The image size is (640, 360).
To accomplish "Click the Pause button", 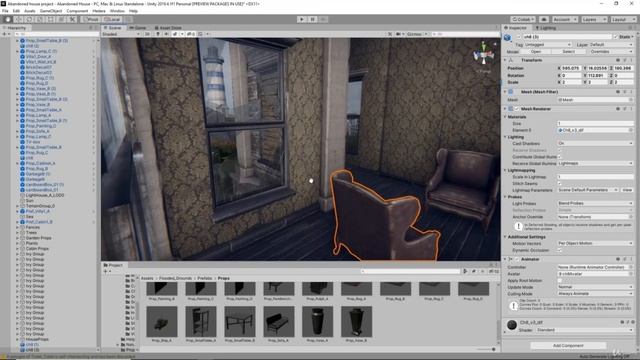I will point(313,19).
